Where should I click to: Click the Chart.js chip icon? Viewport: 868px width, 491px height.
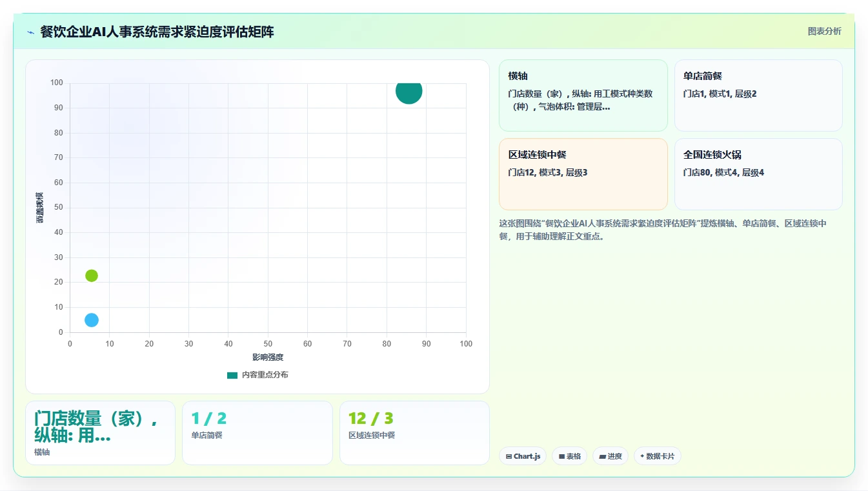(x=509, y=456)
